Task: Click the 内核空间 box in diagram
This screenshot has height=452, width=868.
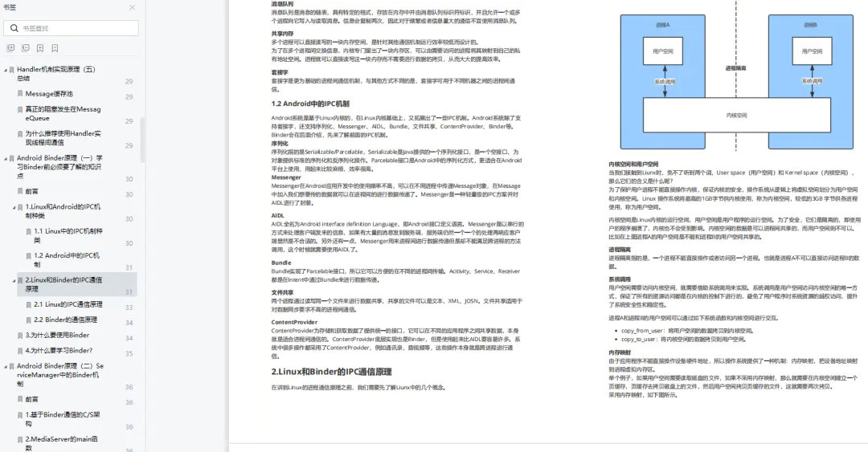Action: coord(737,115)
